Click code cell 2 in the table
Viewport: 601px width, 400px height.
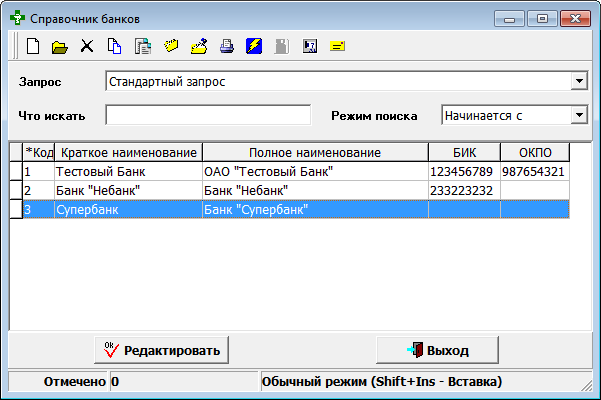(39, 190)
